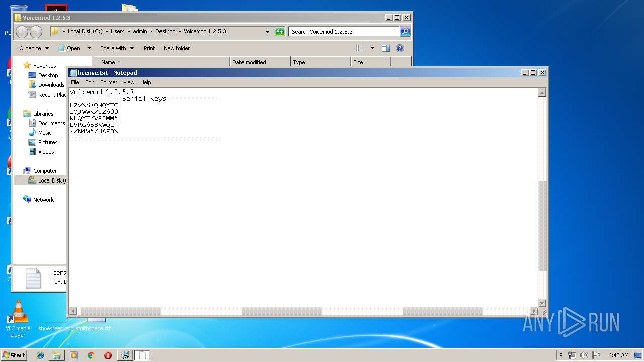
Task: Select Computer in navigation pane
Action: coord(45,171)
